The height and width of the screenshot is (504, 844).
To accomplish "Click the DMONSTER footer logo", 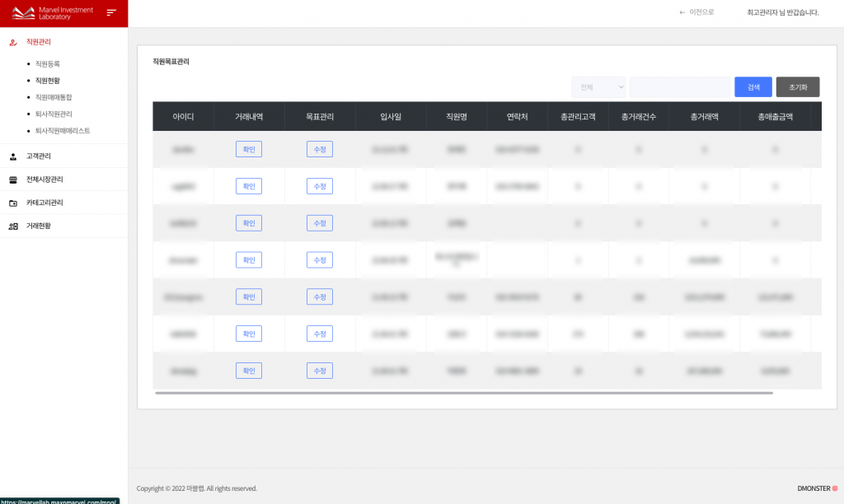I will click(x=817, y=488).
